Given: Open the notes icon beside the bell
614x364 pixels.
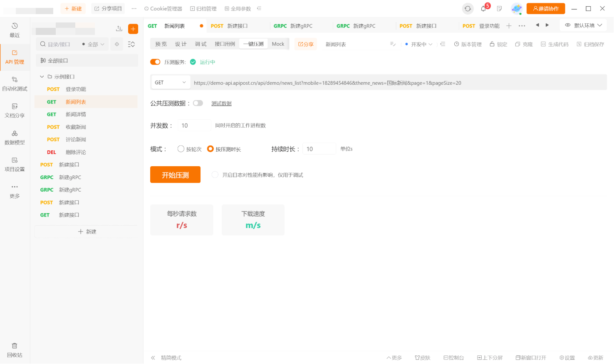Looking at the screenshot, I should coord(499,9).
